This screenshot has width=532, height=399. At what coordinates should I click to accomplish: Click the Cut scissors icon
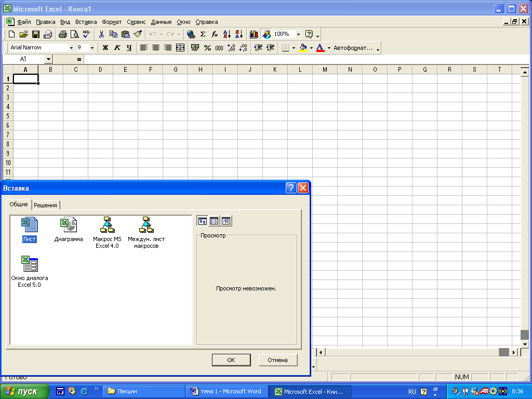click(101, 34)
